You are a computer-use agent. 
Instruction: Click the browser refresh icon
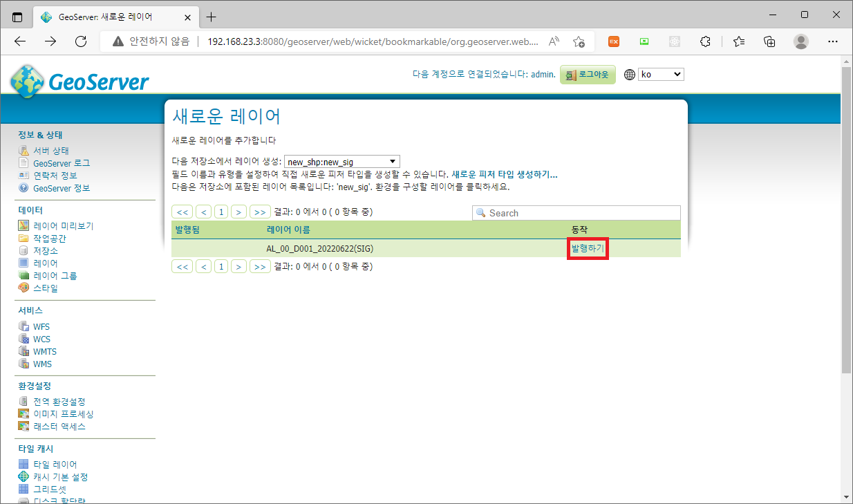[81, 41]
